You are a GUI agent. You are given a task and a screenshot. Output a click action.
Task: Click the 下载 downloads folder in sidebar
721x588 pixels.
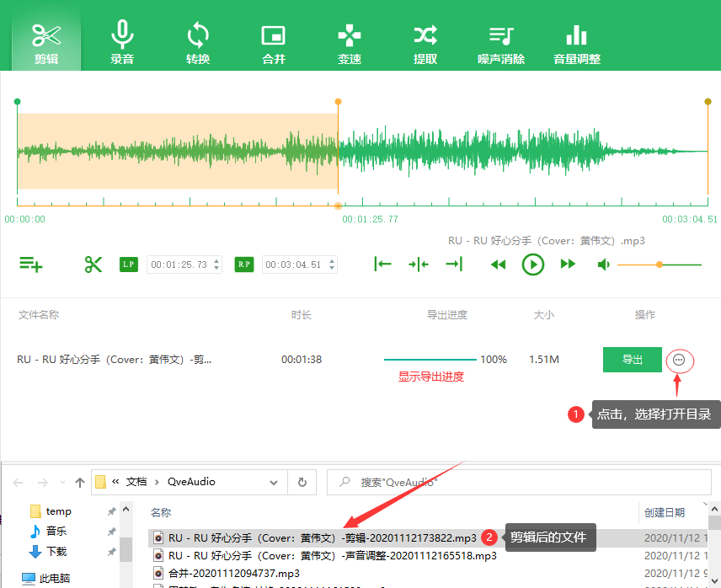click(57, 551)
